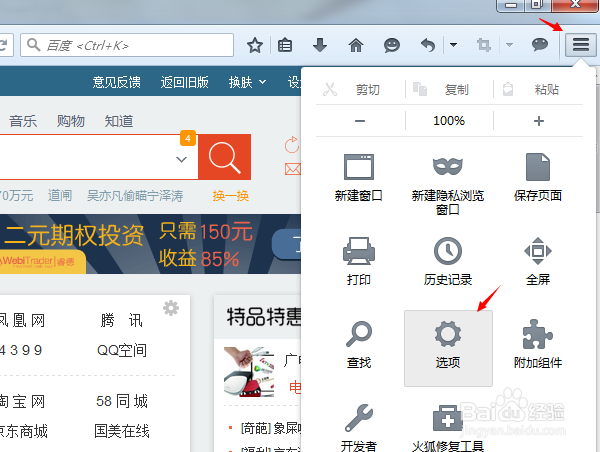This screenshot has width=600, height=452.
Task: Switch to the 音乐 search tab
Action: tap(23, 121)
